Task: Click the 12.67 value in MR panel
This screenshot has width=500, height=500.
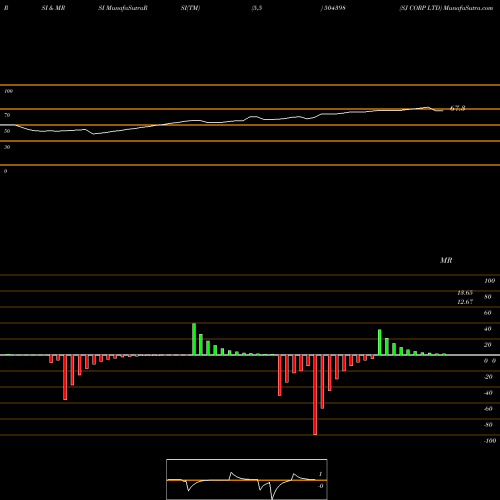Action: pyautogui.click(x=465, y=302)
